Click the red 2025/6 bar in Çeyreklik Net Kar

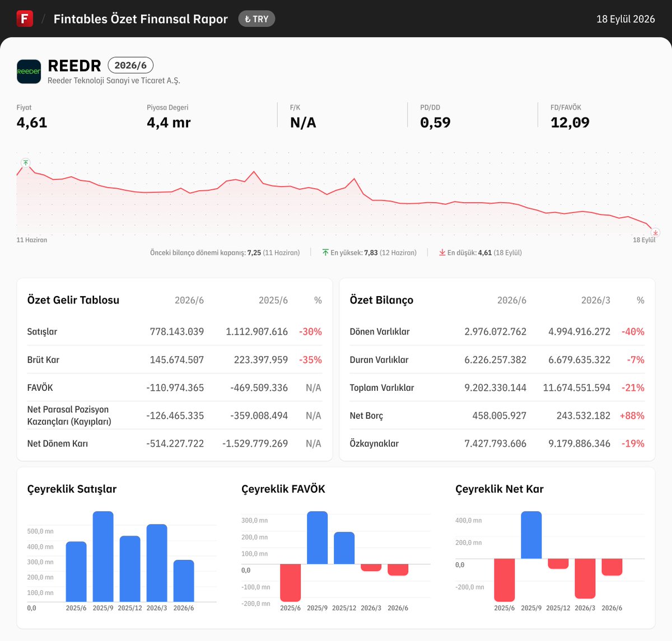tap(505, 580)
